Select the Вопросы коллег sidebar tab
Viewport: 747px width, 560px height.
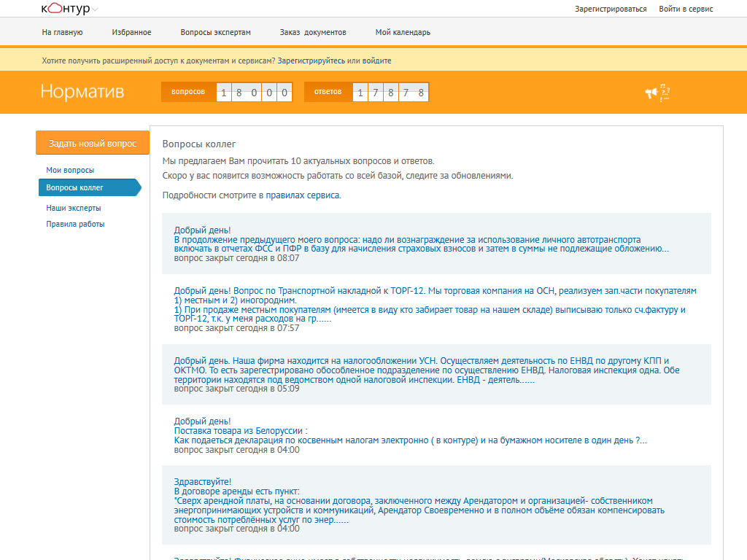90,187
